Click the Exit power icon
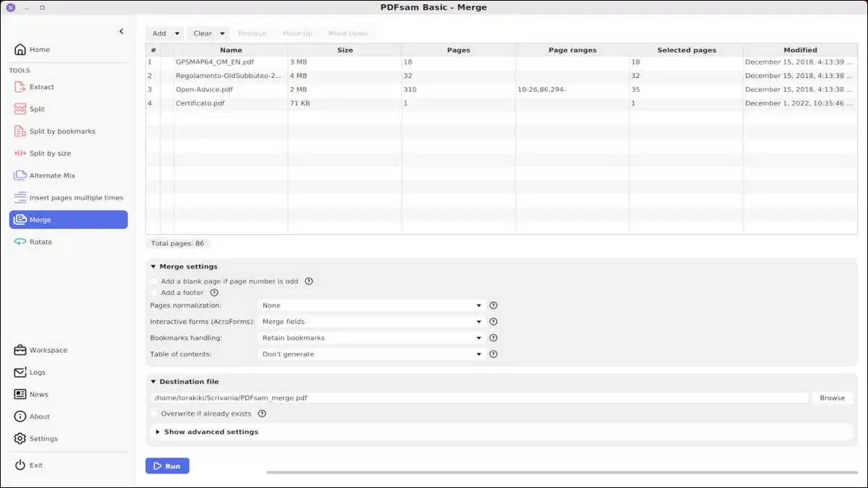 (x=20, y=466)
